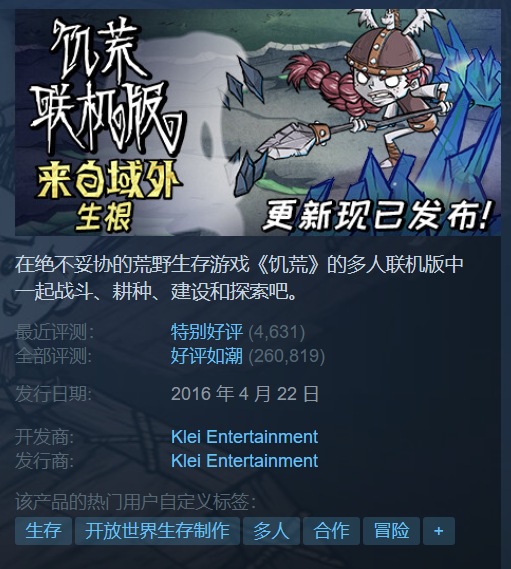Viewport: 511px width, 569px height.
Task: Click the game description paragraph
Action: 240,278
